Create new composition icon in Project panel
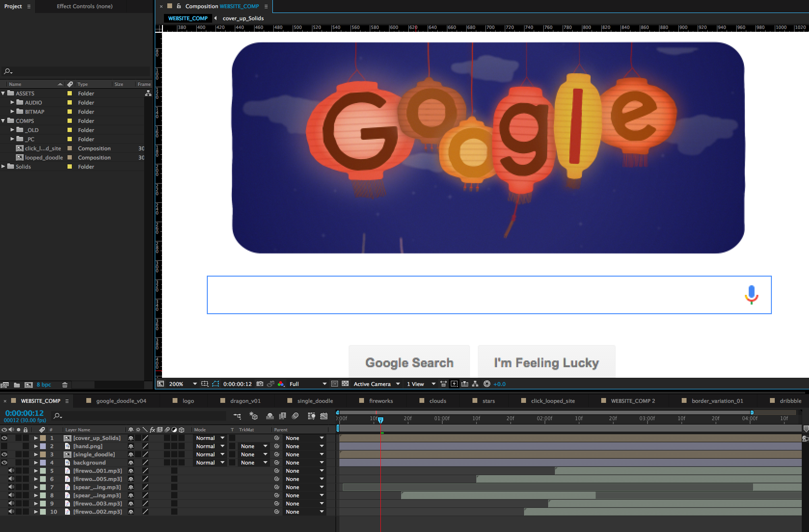The height and width of the screenshot is (532, 809). point(28,385)
